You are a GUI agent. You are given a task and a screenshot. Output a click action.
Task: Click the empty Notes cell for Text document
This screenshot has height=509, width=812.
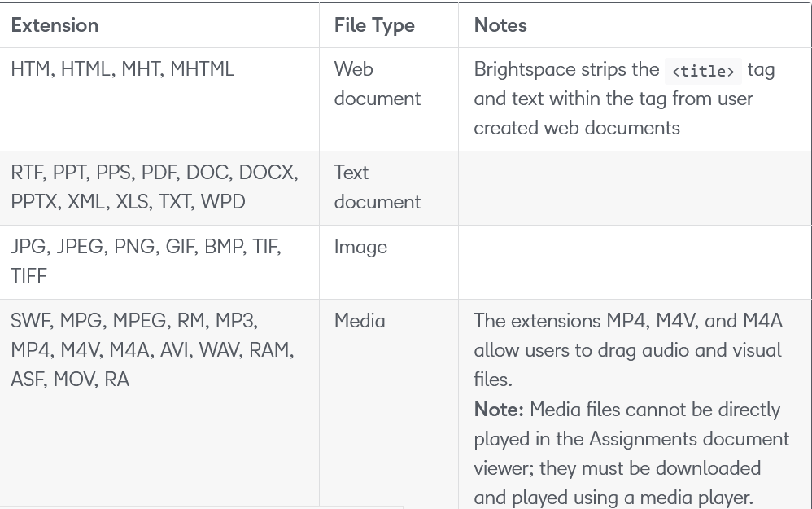click(635, 187)
